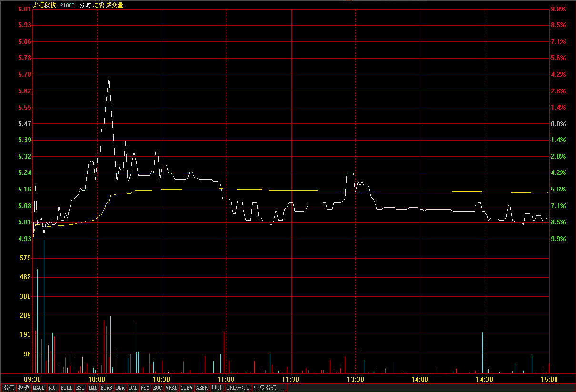This screenshot has height=392, width=576.
Task: Click the 193 volume axis label
Action: [26, 334]
